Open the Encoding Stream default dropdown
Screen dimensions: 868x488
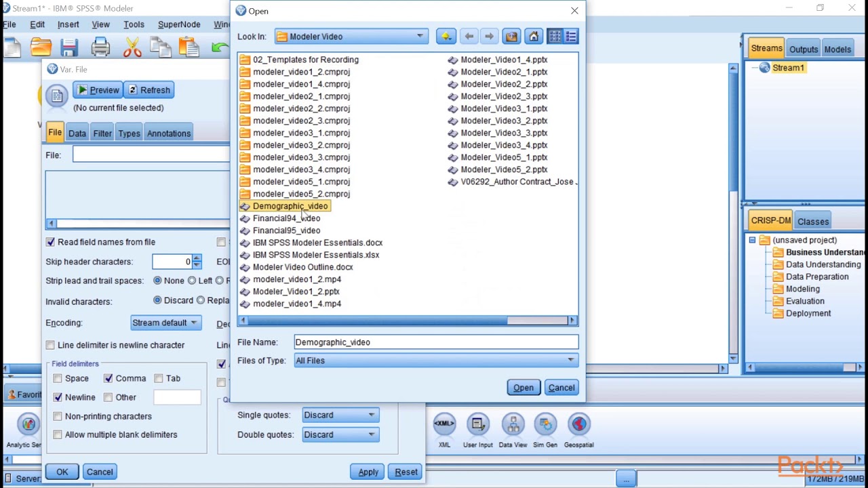click(x=165, y=323)
